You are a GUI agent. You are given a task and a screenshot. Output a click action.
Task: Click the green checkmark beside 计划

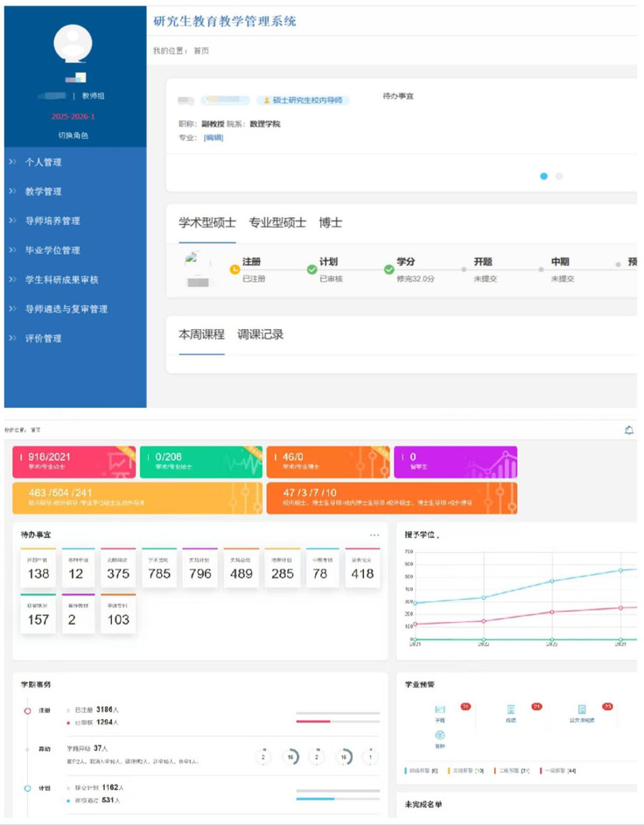(312, 269)
